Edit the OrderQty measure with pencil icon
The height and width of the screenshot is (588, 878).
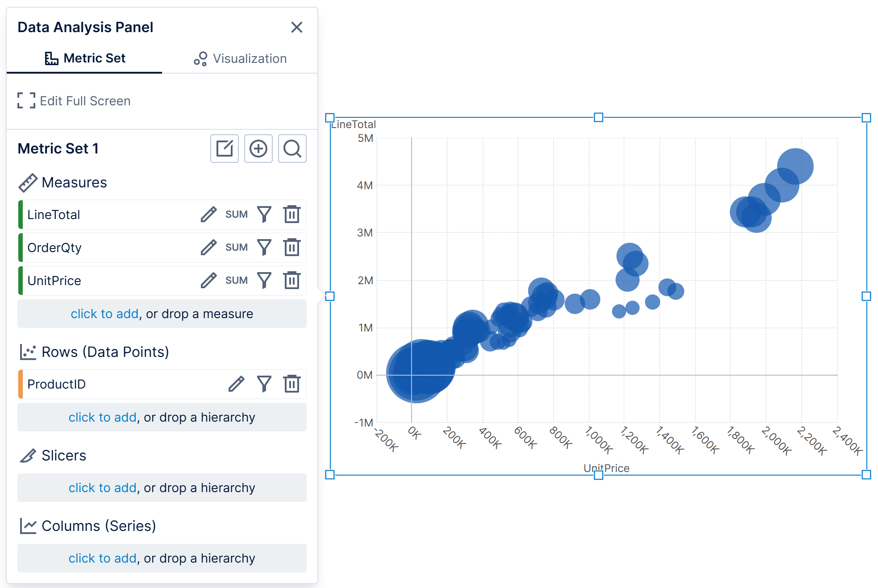[208, 248]
